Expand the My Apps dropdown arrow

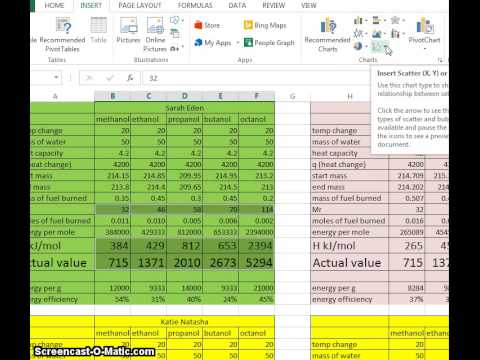pyautogui.click(x=238, y=43)
